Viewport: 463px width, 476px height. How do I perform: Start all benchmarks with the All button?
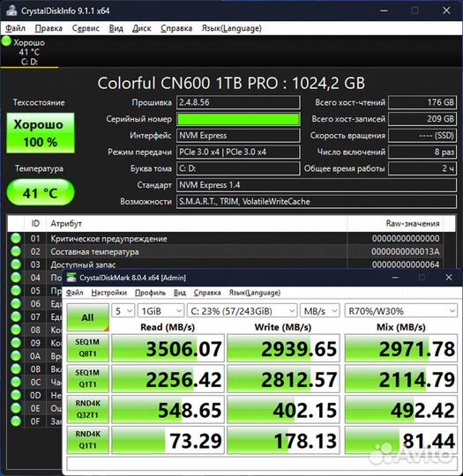pyautogui.click(x=88, y=317)
